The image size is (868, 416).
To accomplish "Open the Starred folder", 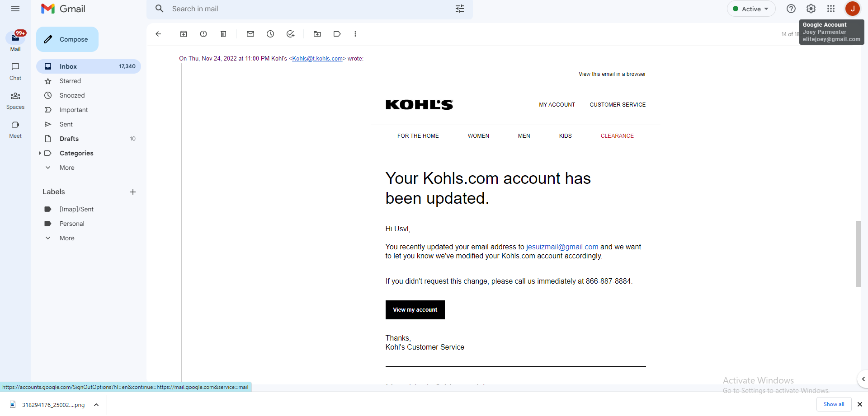I will pyautogui.click(x=70, y=81).
